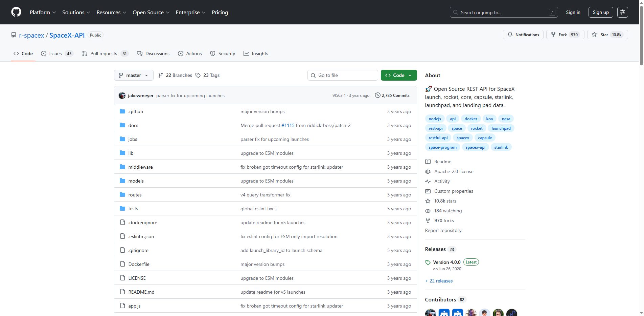Click the GitHub logo in the header
Viewport: 644px width, 316px height.
pos(16,12)
